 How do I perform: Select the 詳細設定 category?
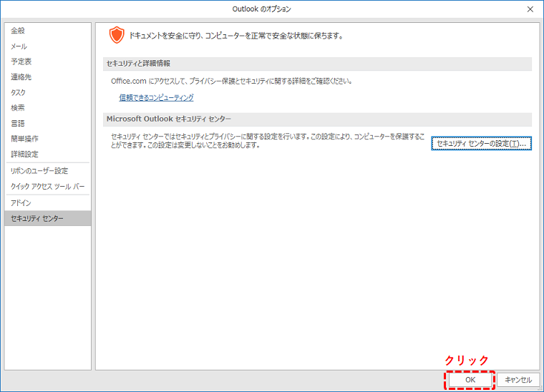[x=47, y=154]
